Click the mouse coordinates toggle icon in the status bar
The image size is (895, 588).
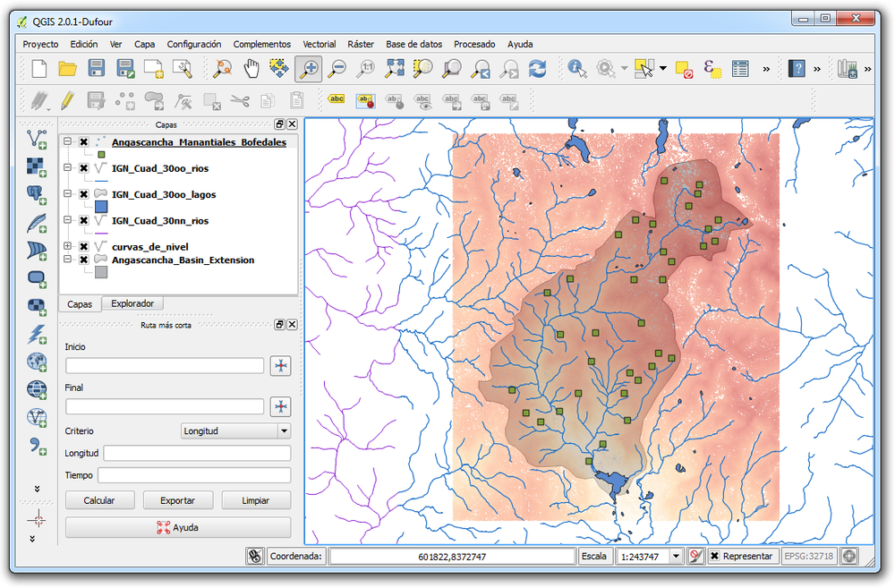[x=254, y=556]
